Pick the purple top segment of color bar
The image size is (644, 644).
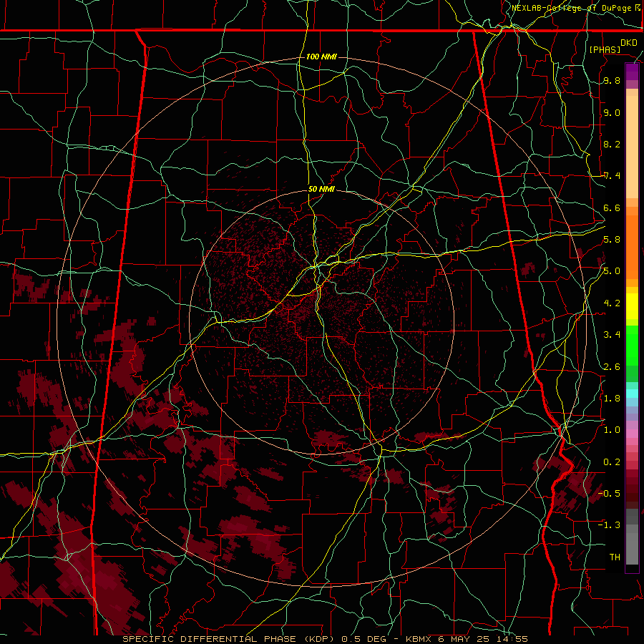coord(632,72)
